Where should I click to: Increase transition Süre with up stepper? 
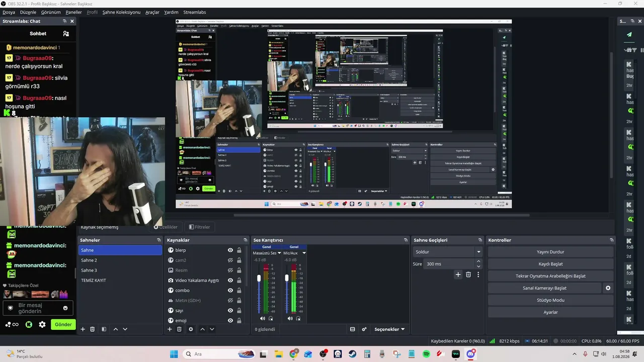click(x=478, y=261)
